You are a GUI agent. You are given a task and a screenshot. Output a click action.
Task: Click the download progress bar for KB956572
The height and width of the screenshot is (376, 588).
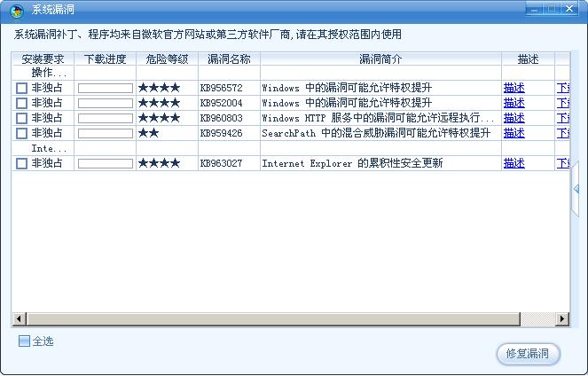pos(106,88)
